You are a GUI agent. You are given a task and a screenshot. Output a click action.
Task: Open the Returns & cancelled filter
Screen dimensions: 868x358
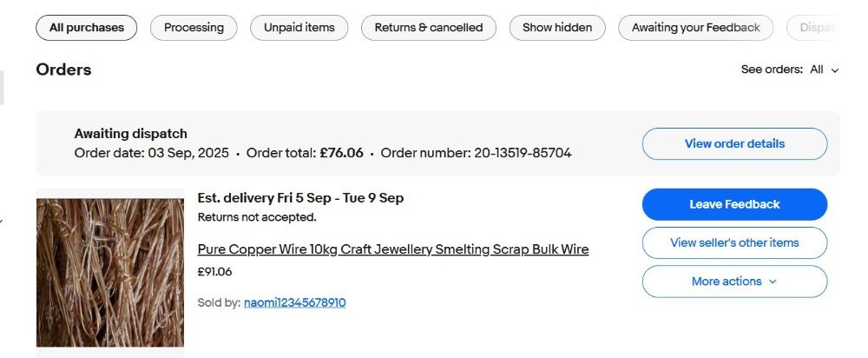click(x=428, y=28)
